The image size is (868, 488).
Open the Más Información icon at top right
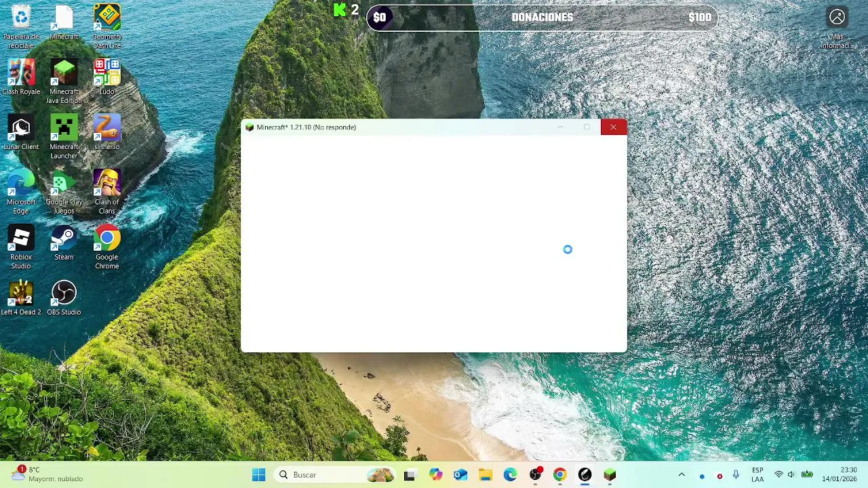click(x=837, y=27)
